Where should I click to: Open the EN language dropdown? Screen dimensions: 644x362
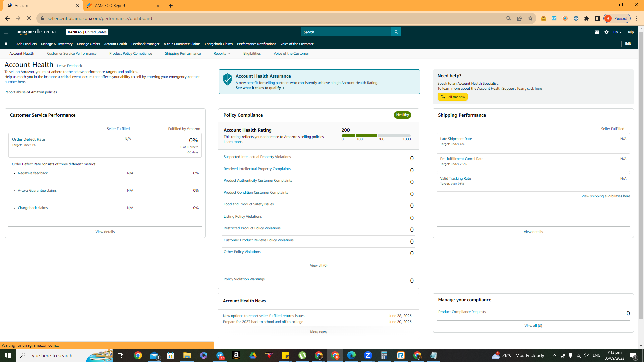click(x=617, y=32)
